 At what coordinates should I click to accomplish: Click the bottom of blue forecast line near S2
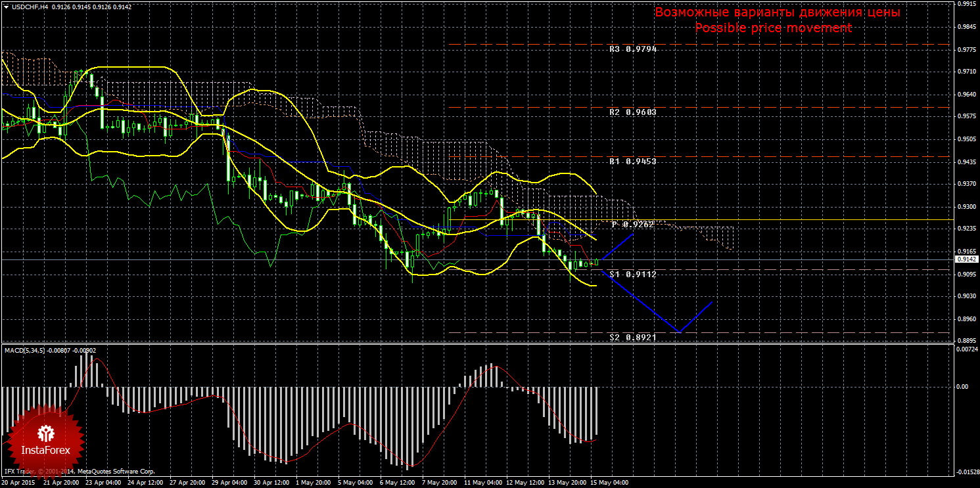[x=678, y=332]
